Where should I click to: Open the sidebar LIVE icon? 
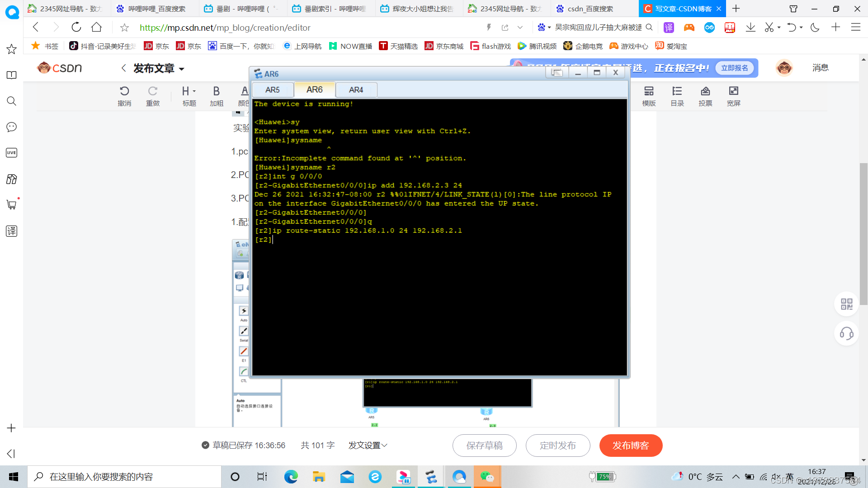coord(11,153)
